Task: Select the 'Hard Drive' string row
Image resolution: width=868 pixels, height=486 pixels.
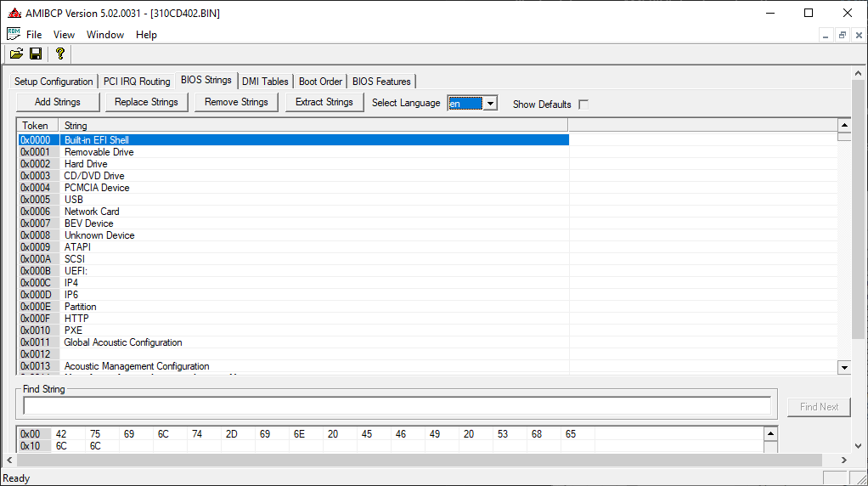Action: (293, 164)
